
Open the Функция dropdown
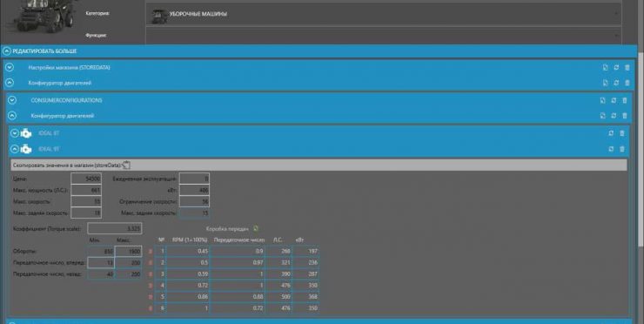(x=384, y=36)
